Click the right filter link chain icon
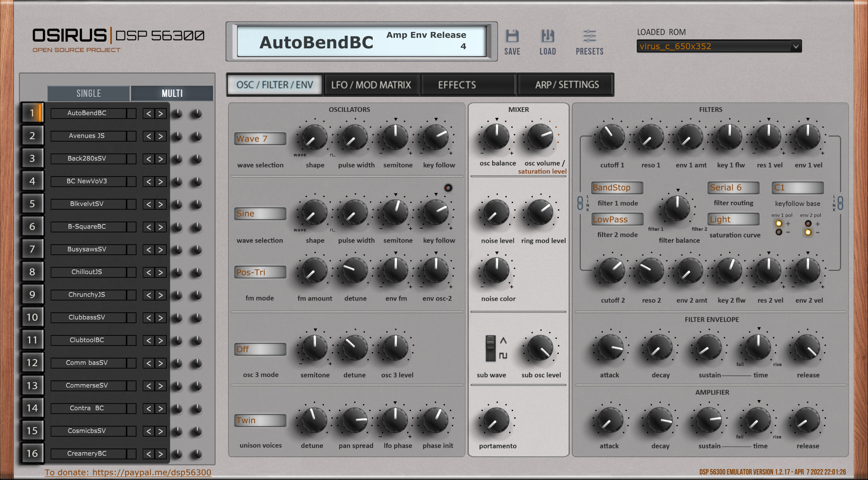 [x=840, y=203]
